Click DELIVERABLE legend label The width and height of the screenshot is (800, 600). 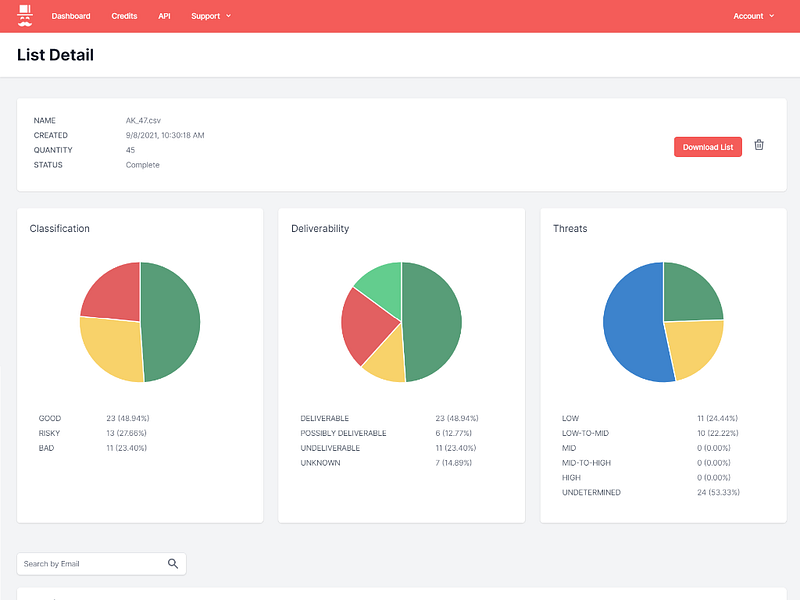coord(324,418)
